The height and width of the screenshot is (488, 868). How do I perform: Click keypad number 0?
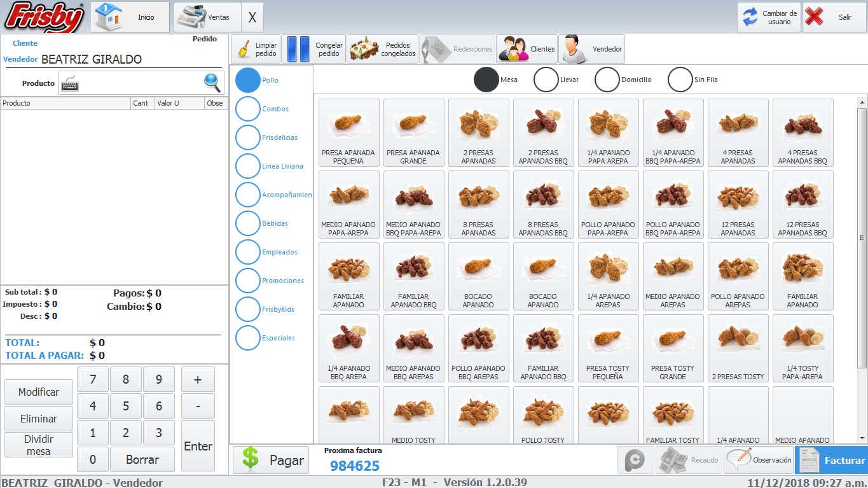coord(93,459)
